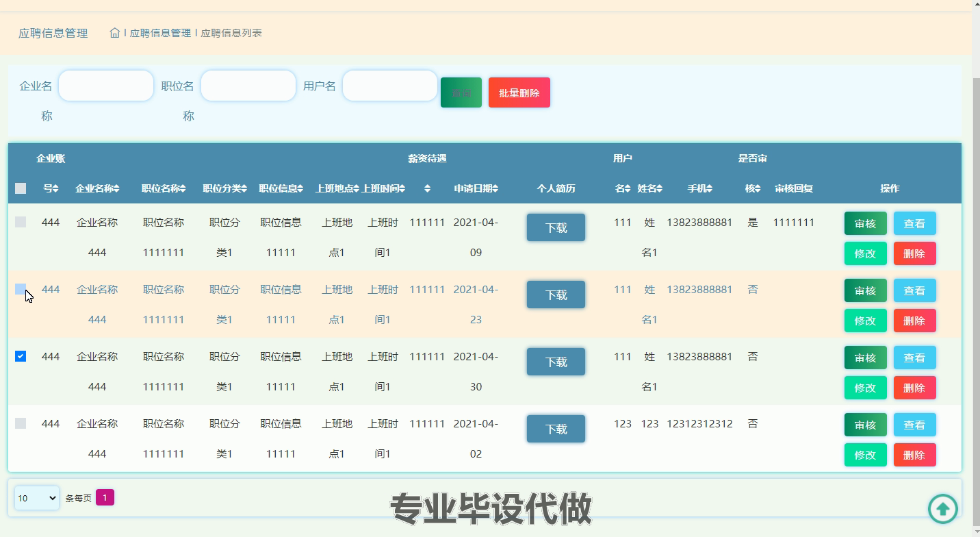Check the row dated 2021-04-02

[x=21, y=423]
